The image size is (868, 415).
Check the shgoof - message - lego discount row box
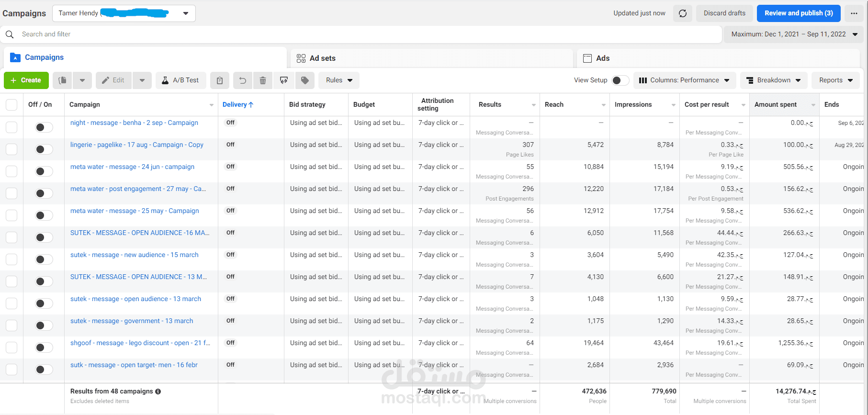coord(11,348)
